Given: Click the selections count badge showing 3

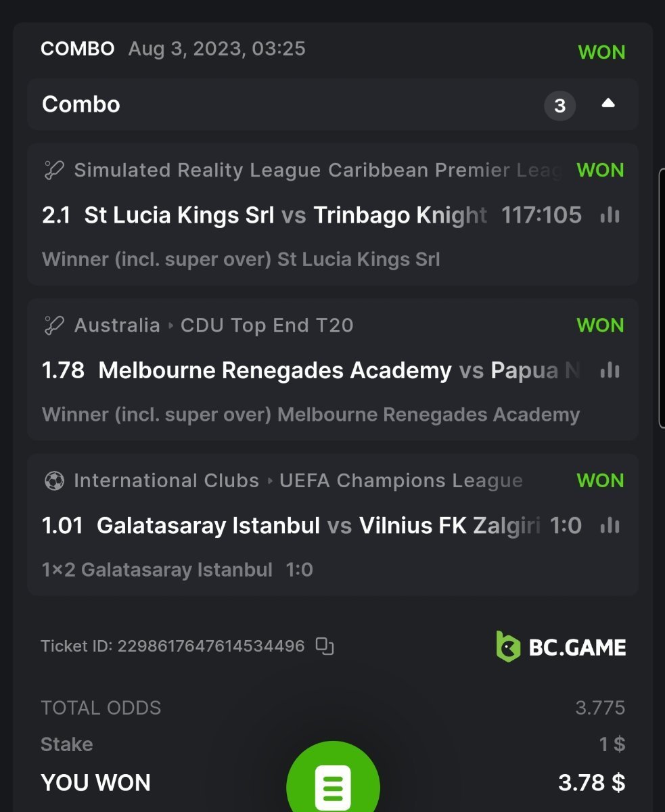Looking at the screenshot, I should (559, 106).
